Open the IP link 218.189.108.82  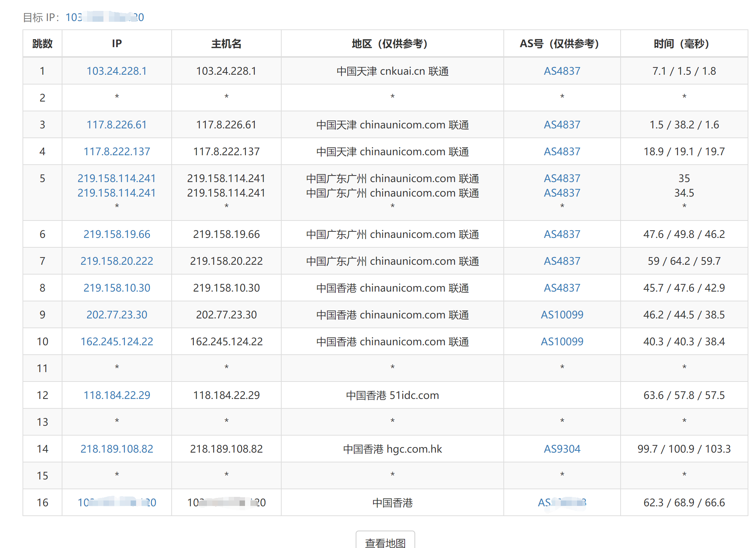point(117,449)
